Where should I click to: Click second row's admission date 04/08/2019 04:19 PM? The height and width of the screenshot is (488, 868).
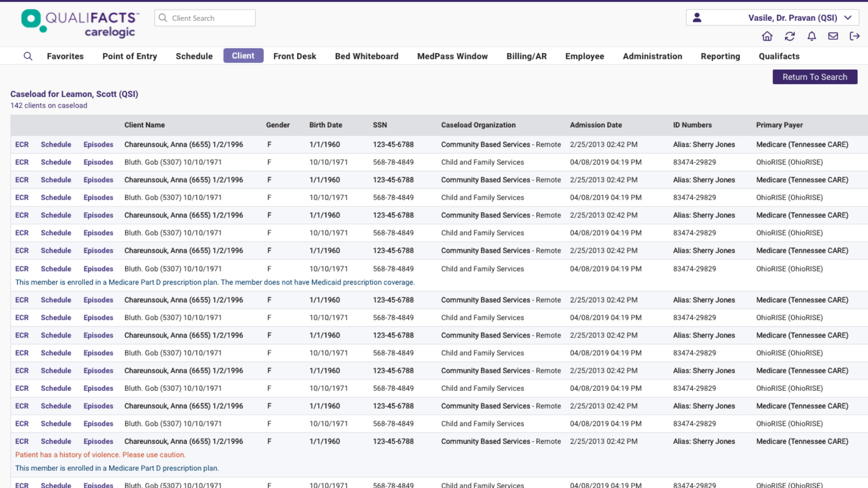coord(606,162)
